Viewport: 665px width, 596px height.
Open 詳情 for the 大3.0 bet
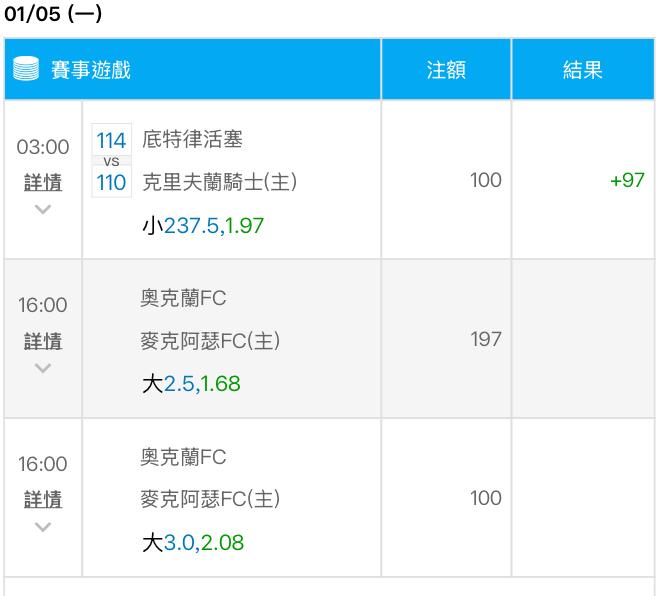[43, 499]
